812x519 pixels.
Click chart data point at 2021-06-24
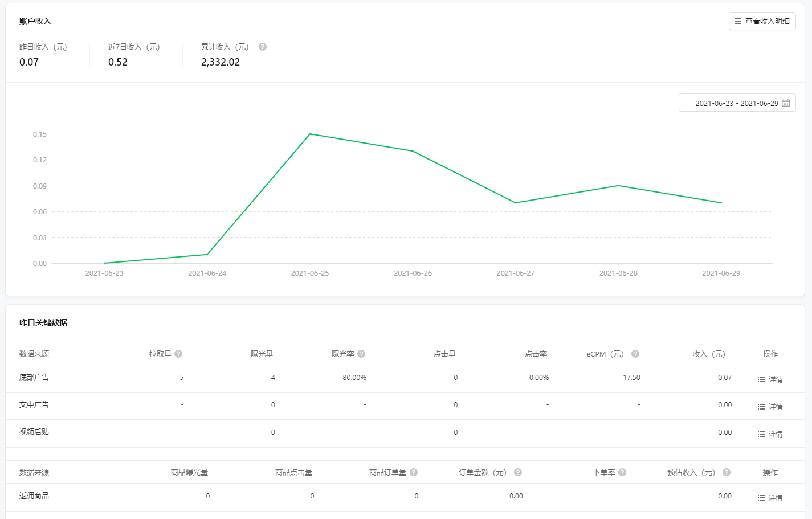[x=207, y=254]
